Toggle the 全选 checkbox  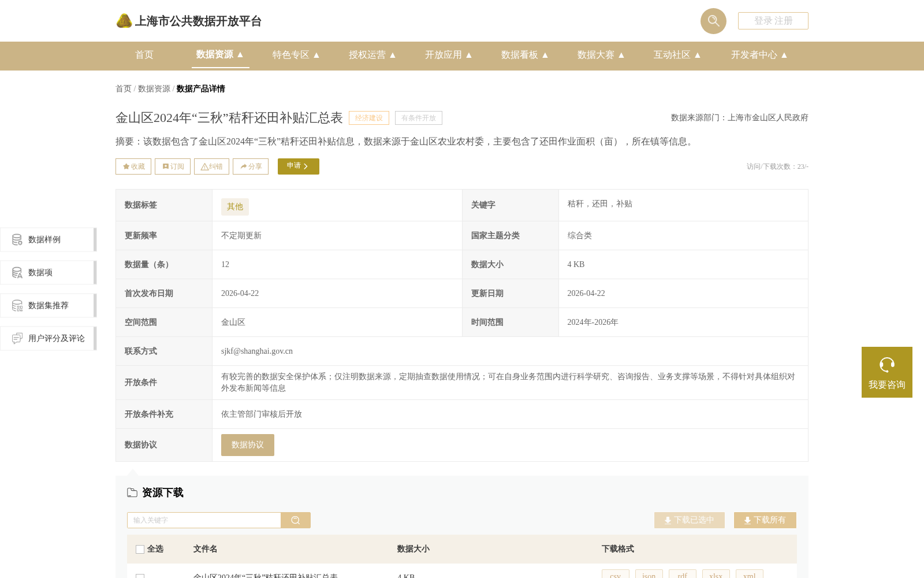[x=140, y=549]
